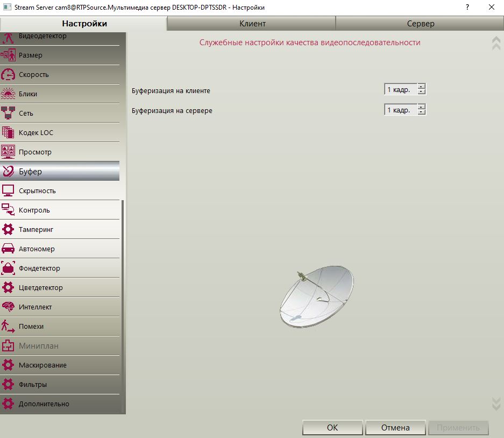This screenshot has height=438, width=504.
Task: Open the Скрытность monitor icon
Action: pyautogui.click(x=8, y=190)
